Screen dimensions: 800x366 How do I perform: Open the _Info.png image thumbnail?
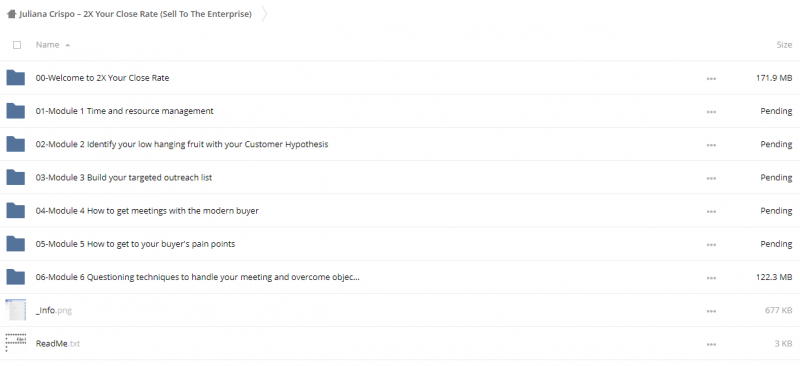16,310
